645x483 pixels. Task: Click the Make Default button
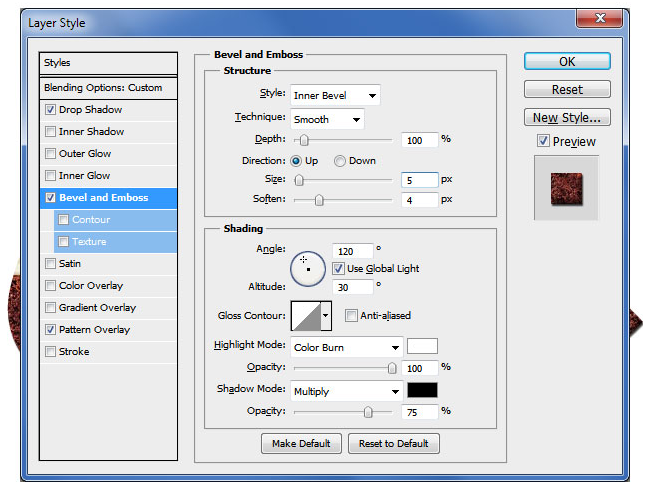click(x=301, y=443)
